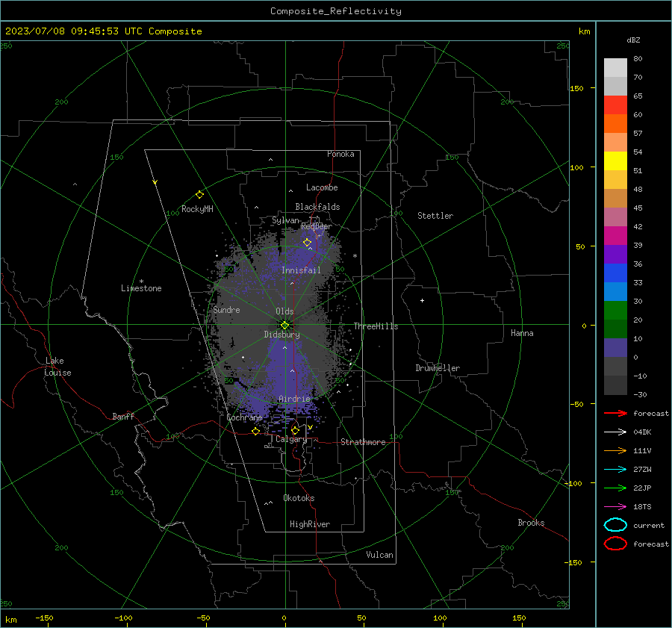Pick the green 30–20 dBZ swatch

point(615,311)
